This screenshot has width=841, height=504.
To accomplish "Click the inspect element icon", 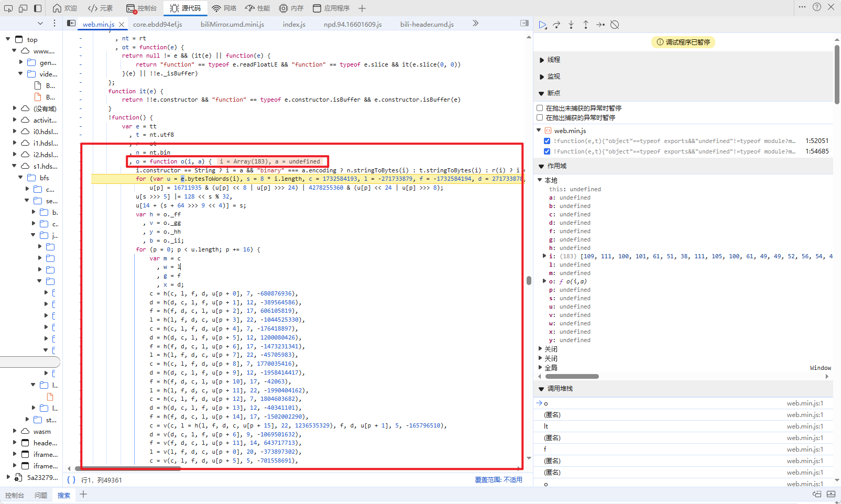I will tap(8, 8).
